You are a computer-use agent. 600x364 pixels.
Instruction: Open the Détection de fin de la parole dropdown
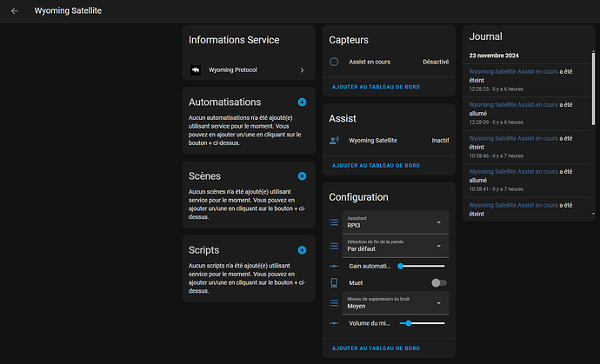[396, 246]
